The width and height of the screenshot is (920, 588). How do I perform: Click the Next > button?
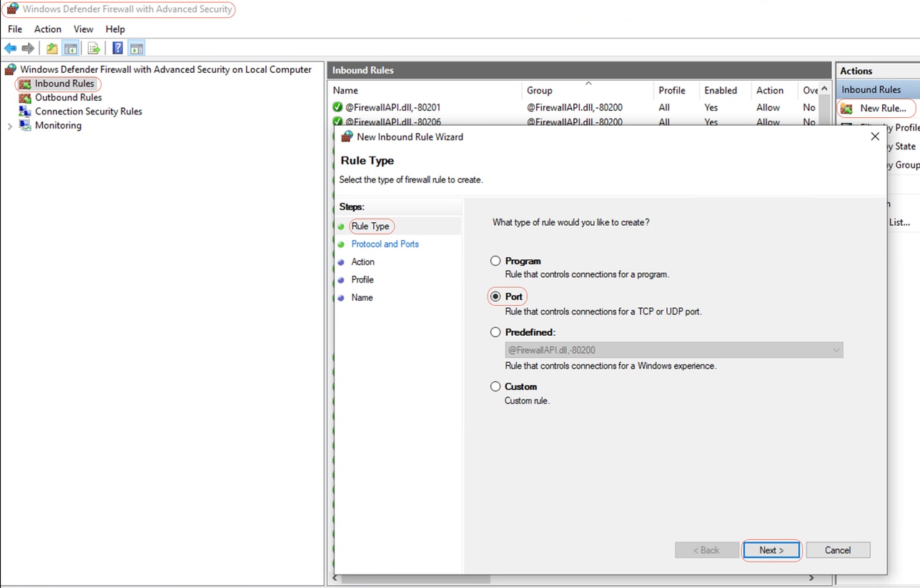click(771, 550)
